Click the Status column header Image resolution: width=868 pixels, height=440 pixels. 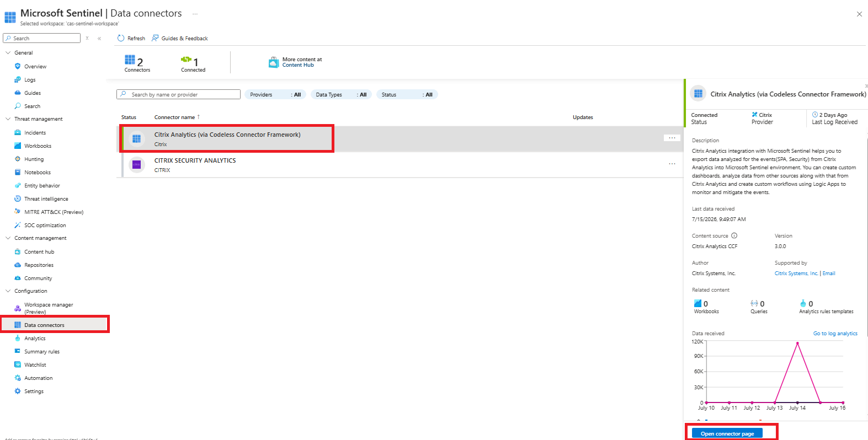point(129,117)
